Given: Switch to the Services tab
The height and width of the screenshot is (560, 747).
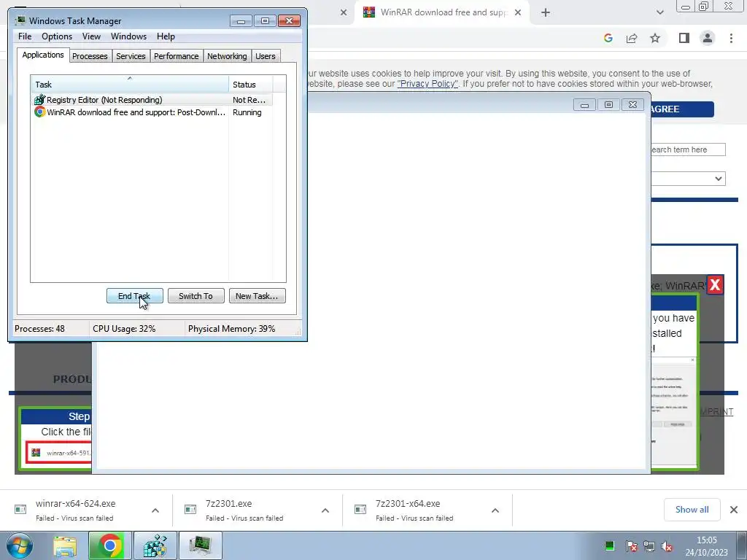Looking at the screenshot, I should [131, 56].
